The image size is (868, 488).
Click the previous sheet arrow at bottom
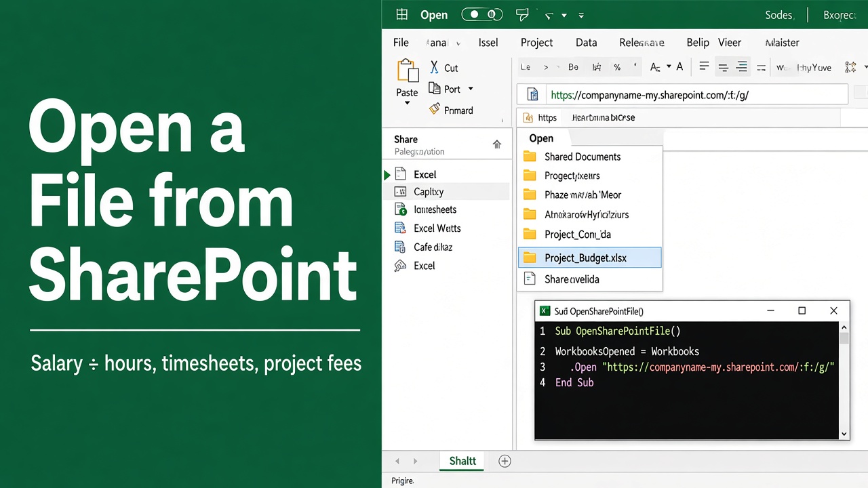(397, 461)
